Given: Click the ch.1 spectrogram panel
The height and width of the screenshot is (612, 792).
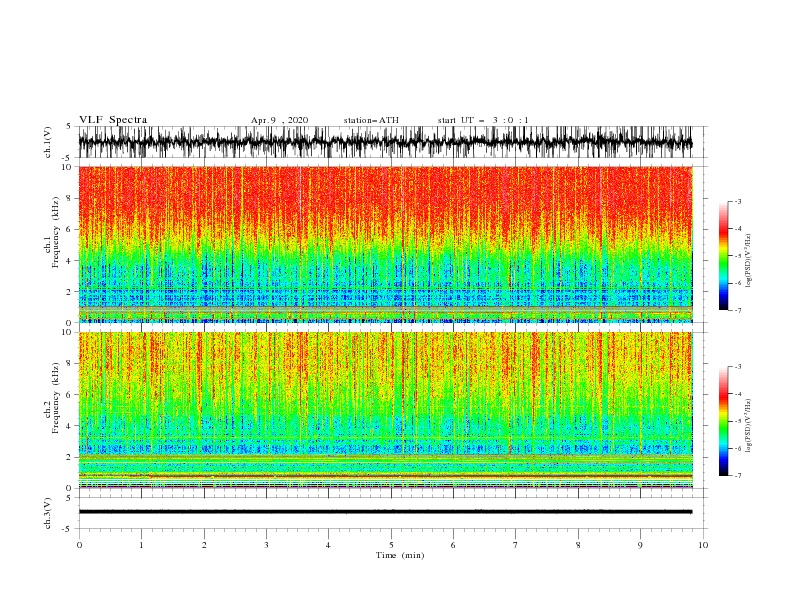Looking at the screenshot, I should click(386, 244).
